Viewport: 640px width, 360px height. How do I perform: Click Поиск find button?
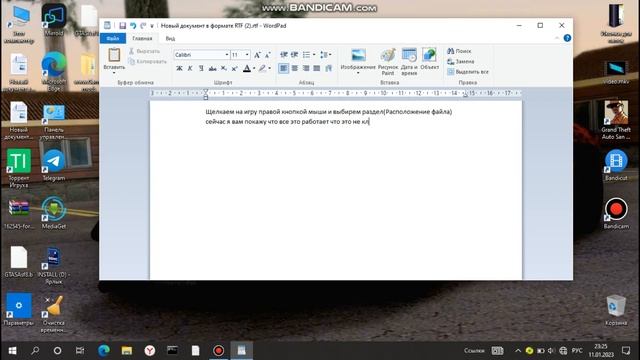[x=459, y=51]
